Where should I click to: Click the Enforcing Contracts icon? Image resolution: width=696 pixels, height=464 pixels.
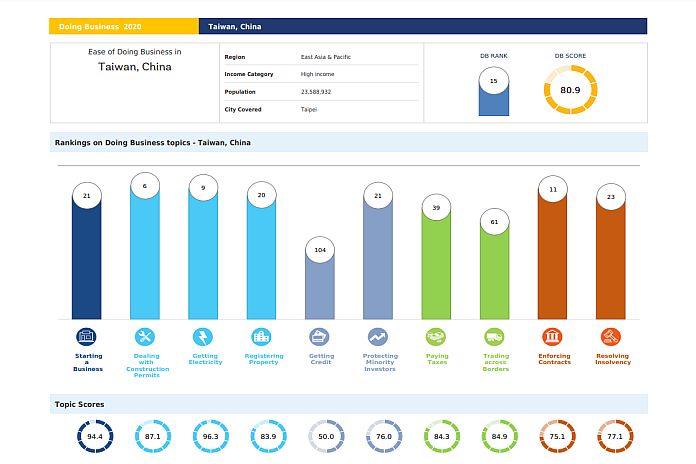point(552,336)
